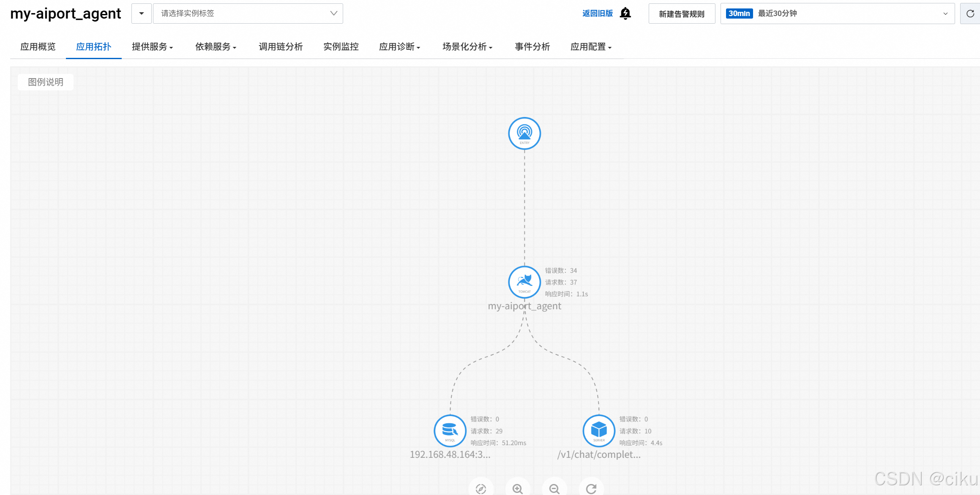
Task: Click the SERVER cube node icon
Action: pos(599,431)
